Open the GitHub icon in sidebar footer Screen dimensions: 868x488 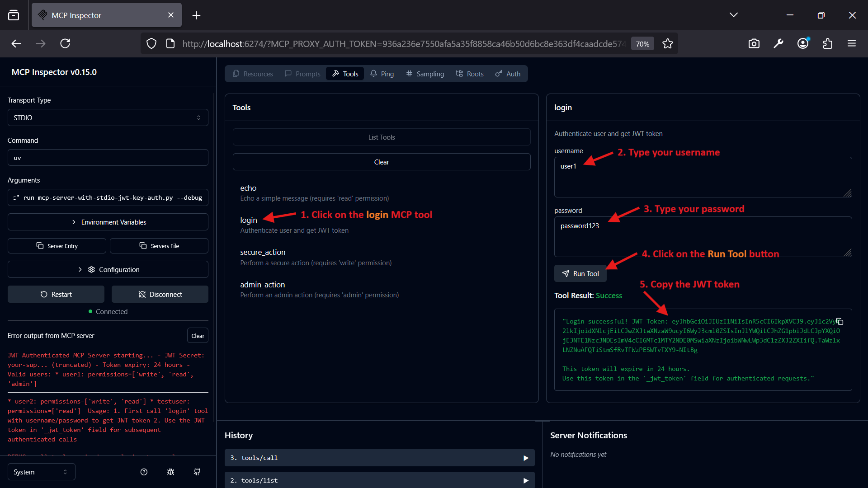(197, 472)
